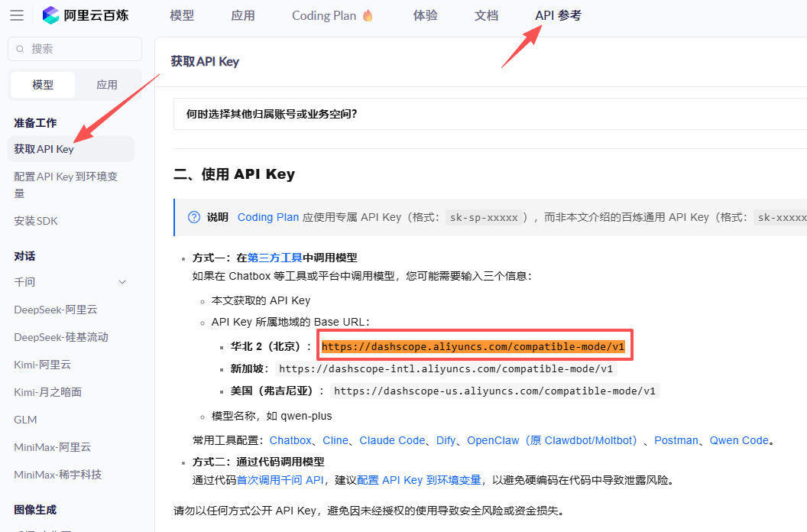
Task: Open the 体验 top navigation item
Action: (x=425, y=15)
